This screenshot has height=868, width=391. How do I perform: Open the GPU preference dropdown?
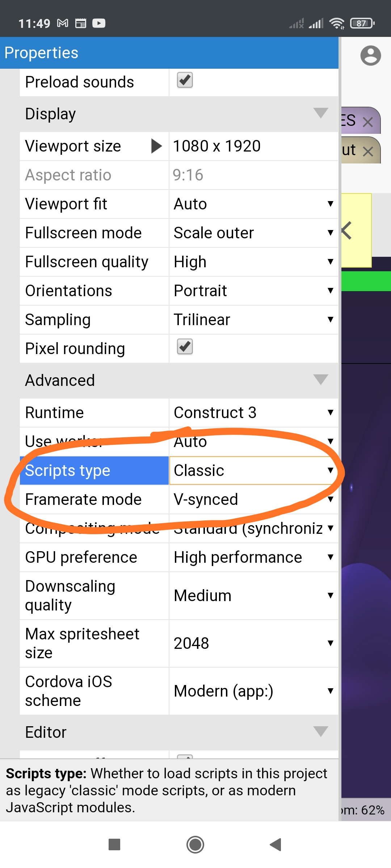(x=253, y=557)
